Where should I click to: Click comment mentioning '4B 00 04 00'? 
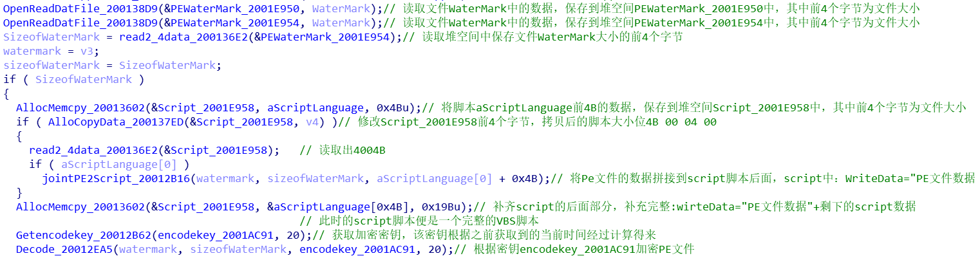coord(527,122)
